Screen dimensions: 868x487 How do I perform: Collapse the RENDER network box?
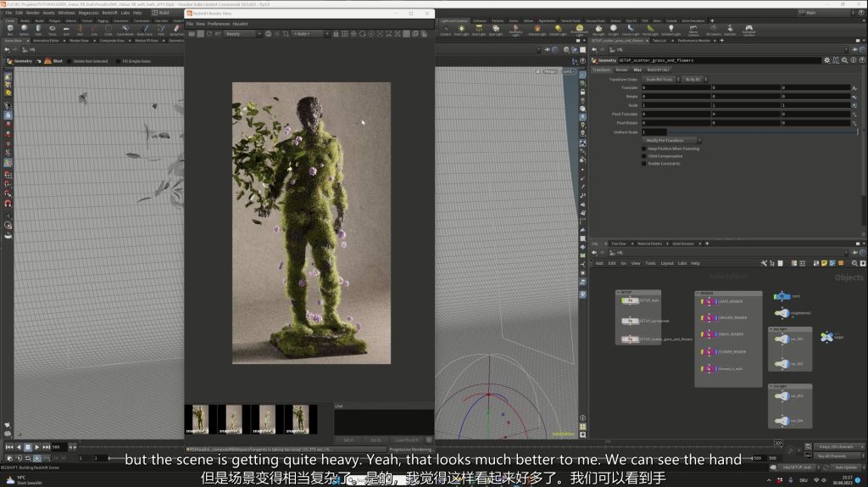698,293
